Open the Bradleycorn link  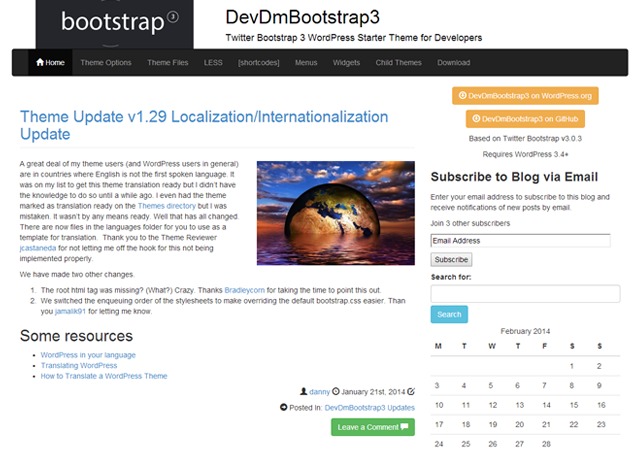click(244, 290)
